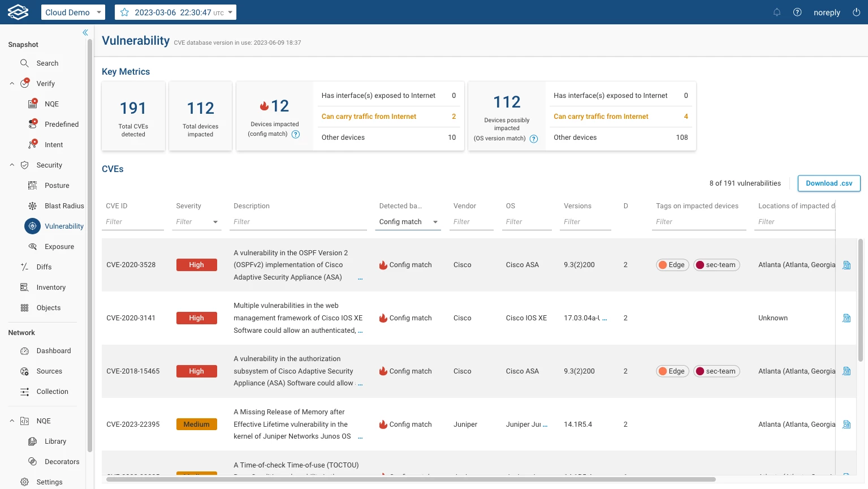Go to NQE checks under Verify

[x=51, y=104]
